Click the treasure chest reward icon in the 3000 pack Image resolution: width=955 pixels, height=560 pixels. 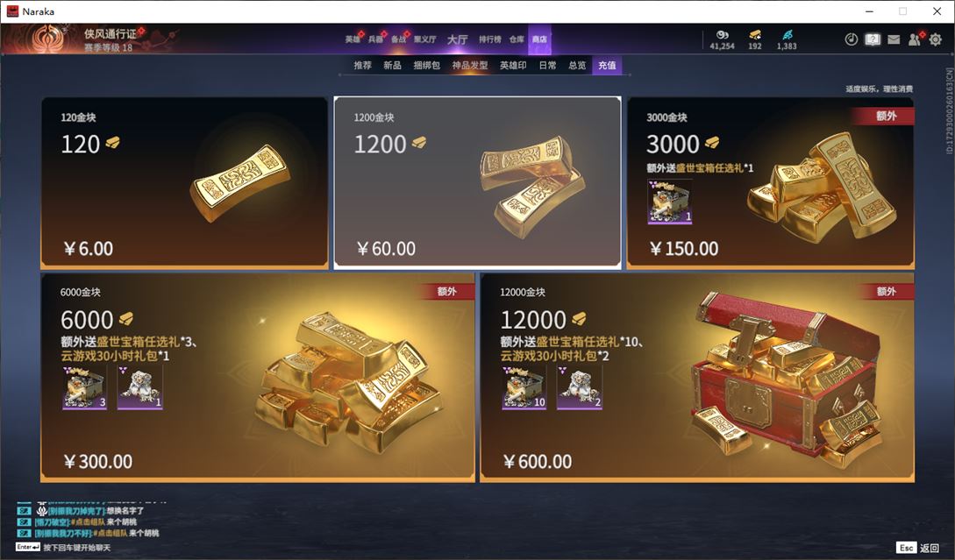(669, 202)
